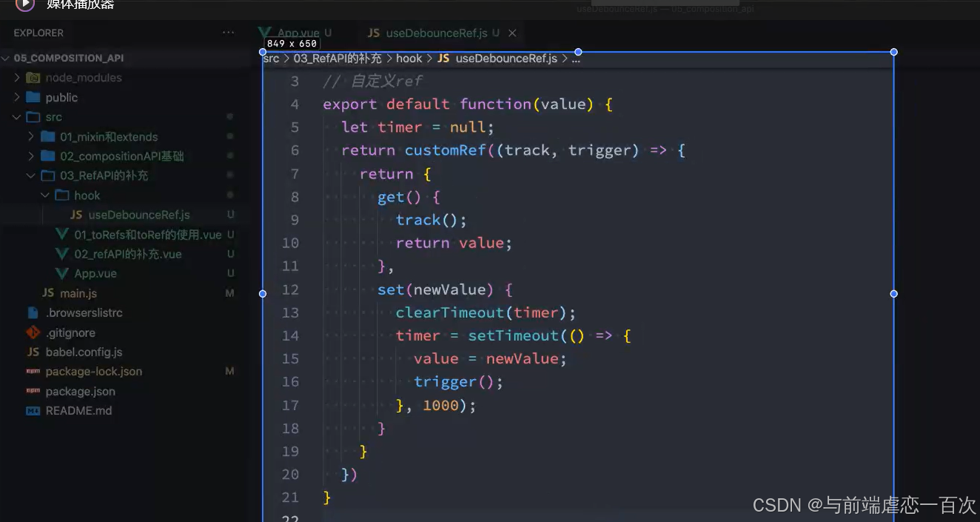Viewport: 980px width, 522px height.
Task: Click line number 12 in the gutter
Action: (x=290, y=290)
